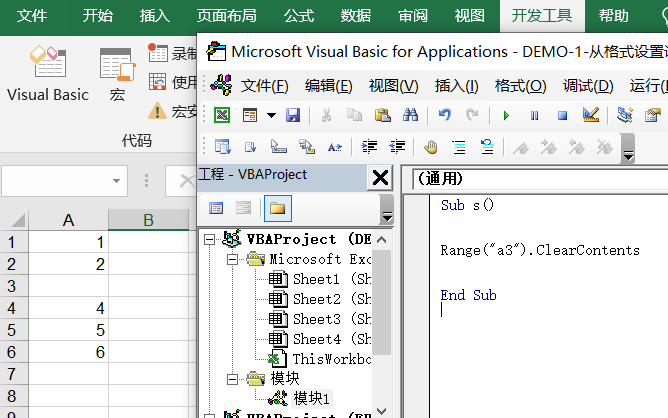Click Previous Bookmark icon
The width and height of the screenshot is (668, 418).
[576, 147]
